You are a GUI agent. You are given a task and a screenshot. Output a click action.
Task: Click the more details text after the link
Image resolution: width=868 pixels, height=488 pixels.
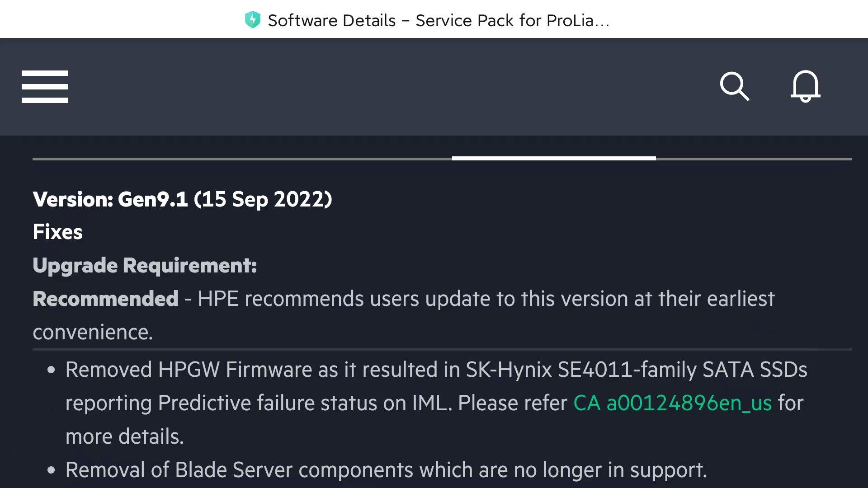(x=124, y=436)
